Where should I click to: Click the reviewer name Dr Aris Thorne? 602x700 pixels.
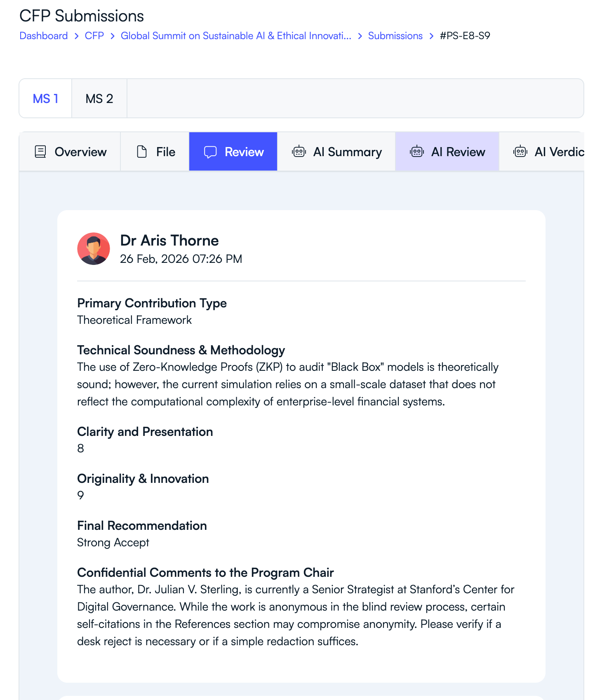point(169,240)
